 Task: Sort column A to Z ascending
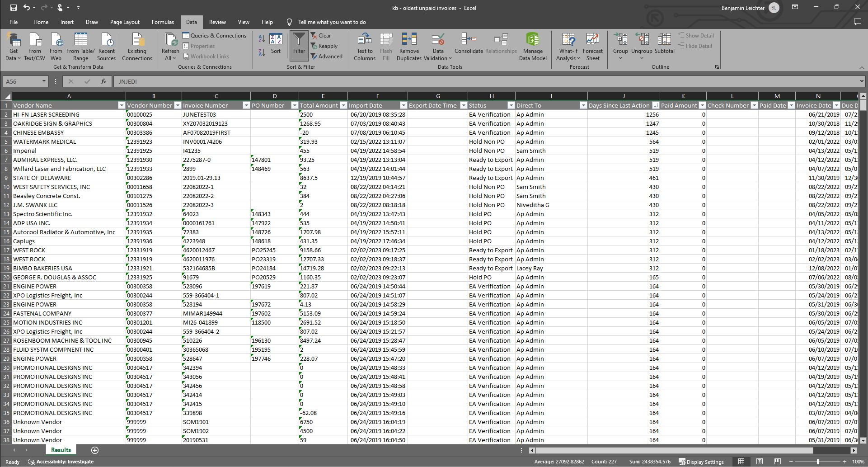pos(262,39)
